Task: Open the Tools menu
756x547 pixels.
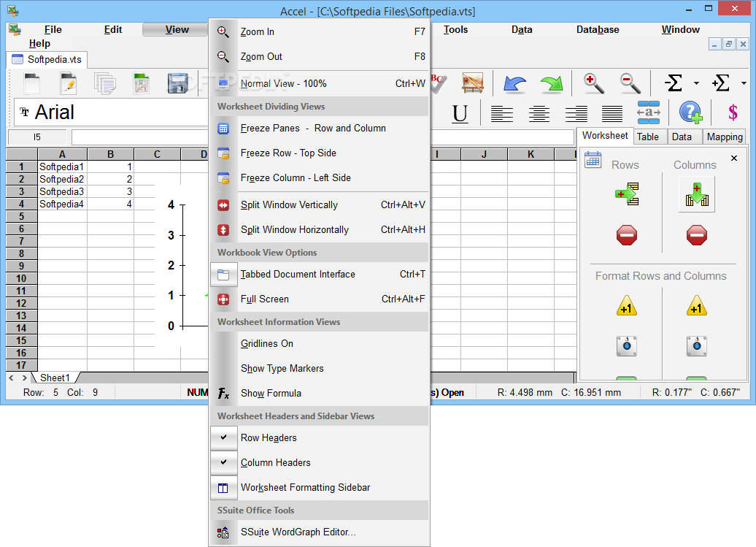Action: coord(455,29)
